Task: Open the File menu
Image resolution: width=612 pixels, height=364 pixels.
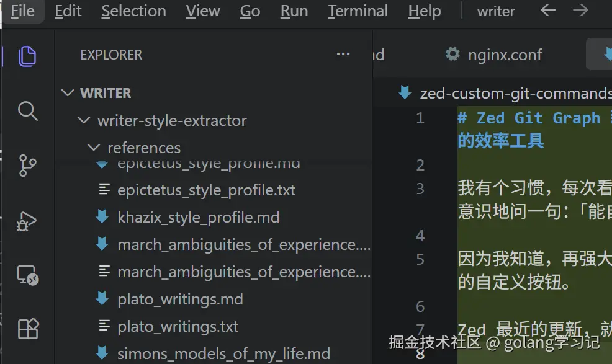Action: point(22,11)
